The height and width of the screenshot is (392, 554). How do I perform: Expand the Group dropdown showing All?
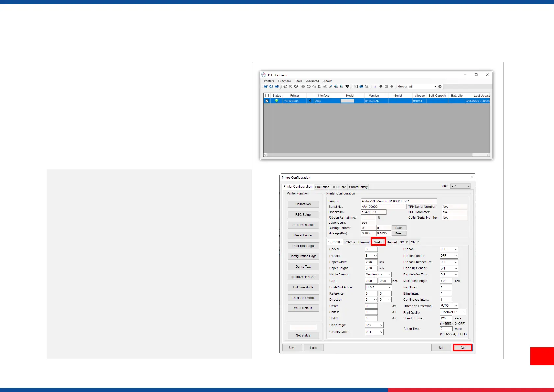point(435,87)
